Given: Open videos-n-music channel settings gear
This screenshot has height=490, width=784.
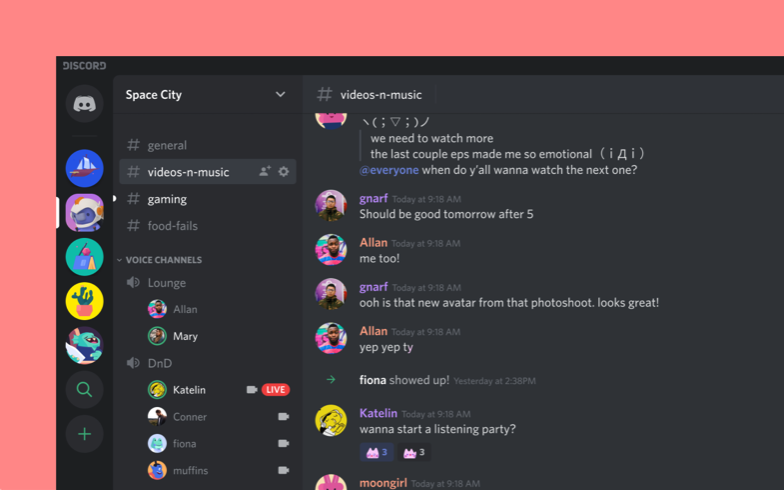Looking at the screenshot, I should (x=284, y=172).
